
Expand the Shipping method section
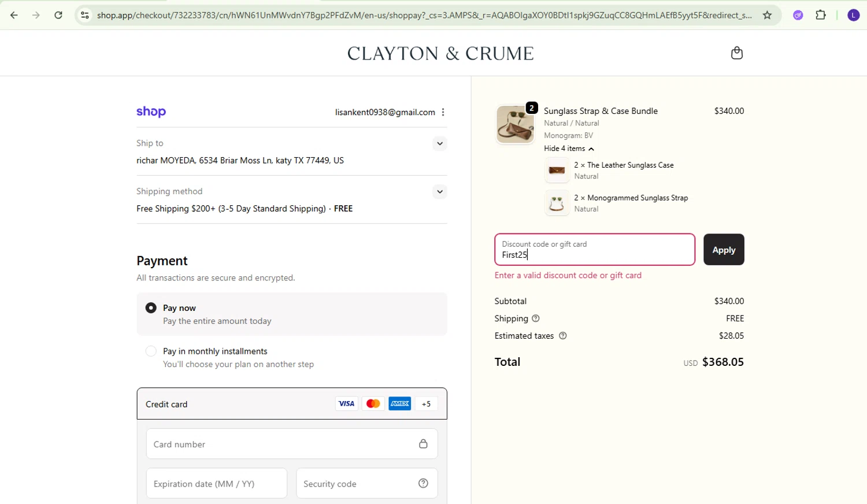pos(440,191)
